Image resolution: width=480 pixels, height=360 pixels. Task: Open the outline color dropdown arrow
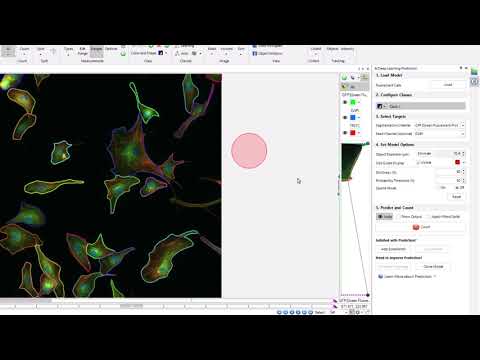pyautogui.click(x=463, y=162)
